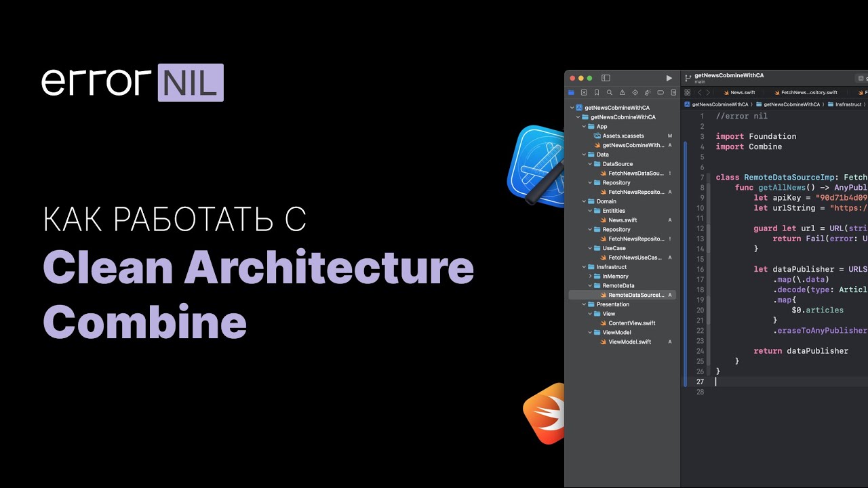Collapse the Insfrastruct folder

click(585, 267)
